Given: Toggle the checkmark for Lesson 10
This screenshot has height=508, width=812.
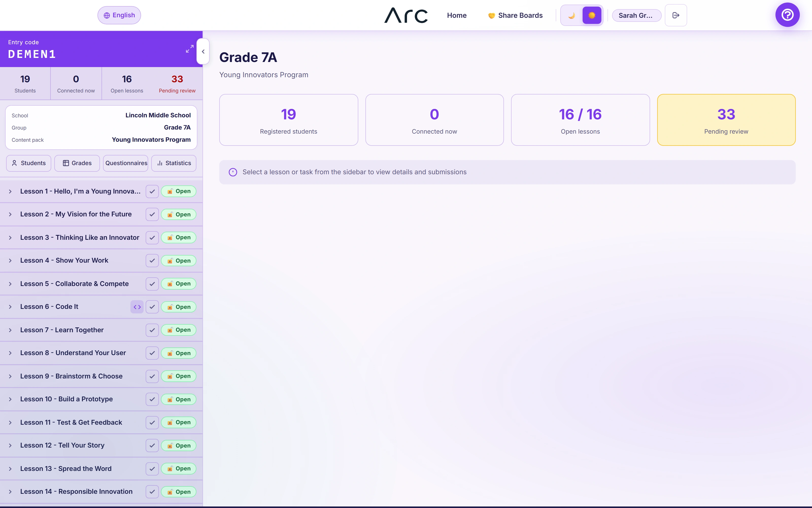Looking at the screenshot, I should click(152, 399).
